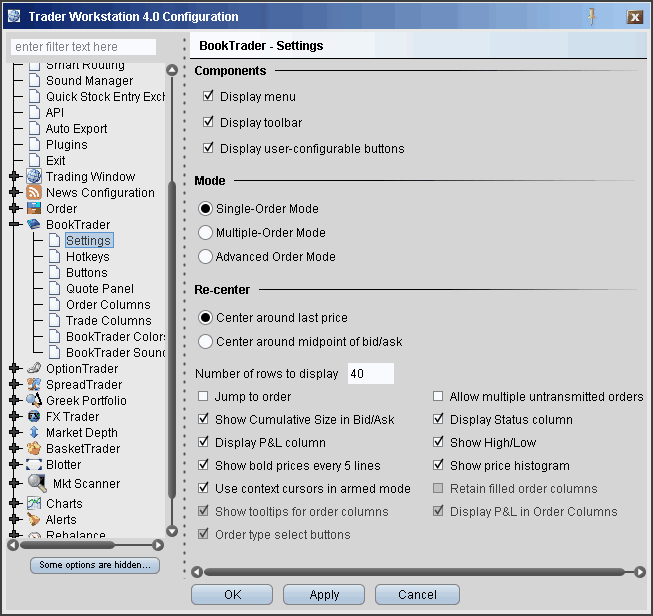Expand the Alerts tree node
653x616 pixels.
[x=15, y=519]
